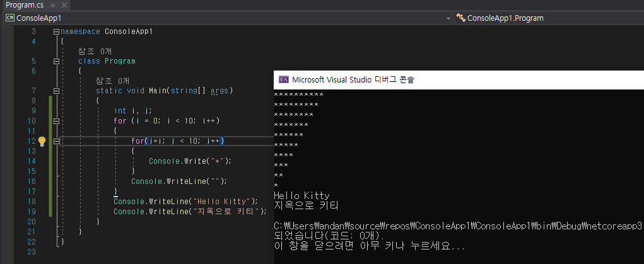Click Console.Write("*") on line 14
Screen dimensions: 644x264
[x=190, y=161]
